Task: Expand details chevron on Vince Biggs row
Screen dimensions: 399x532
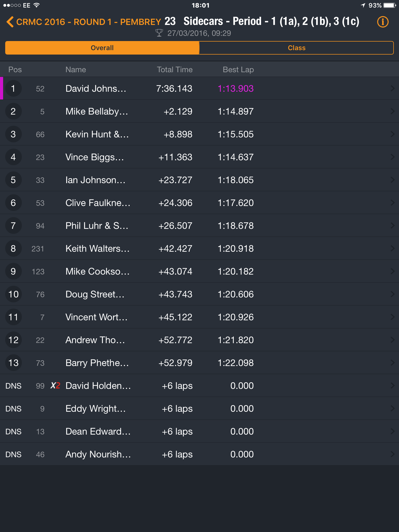Action: [393, 157]
